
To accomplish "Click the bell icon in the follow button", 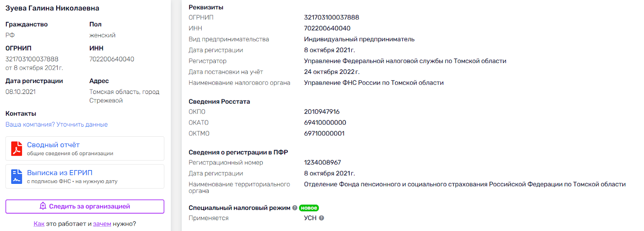I will pyautogui.click(x=43, y=206).
